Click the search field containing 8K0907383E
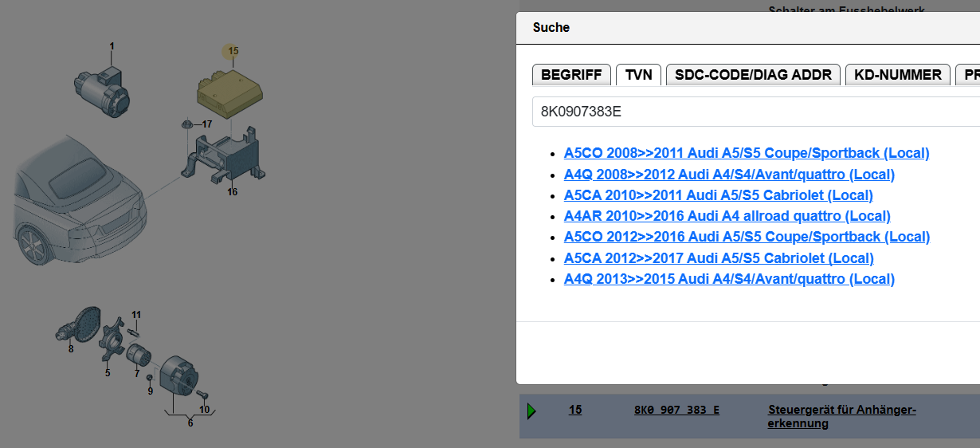 [756, 112]
